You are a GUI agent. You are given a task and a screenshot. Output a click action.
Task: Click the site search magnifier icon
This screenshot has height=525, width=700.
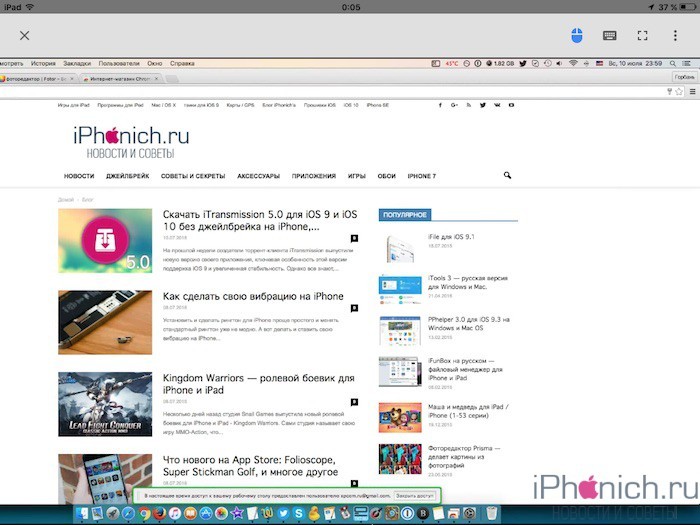pyautogui.click(x=507, y=175)
